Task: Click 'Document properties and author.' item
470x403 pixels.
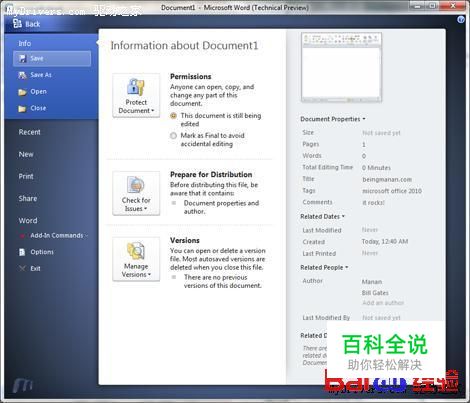Action: pyautogui.click(x=221, y=207)
